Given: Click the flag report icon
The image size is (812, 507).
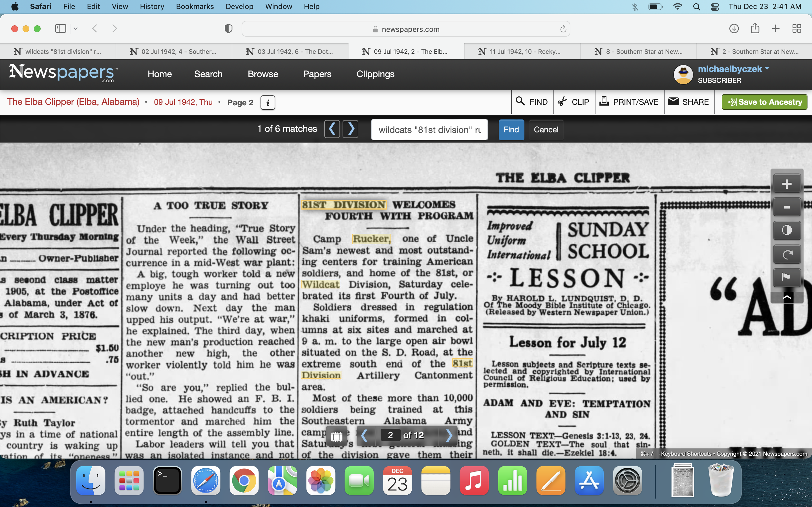Looking at the screenshot, I should pyautogui.click(x=787, y=277).
